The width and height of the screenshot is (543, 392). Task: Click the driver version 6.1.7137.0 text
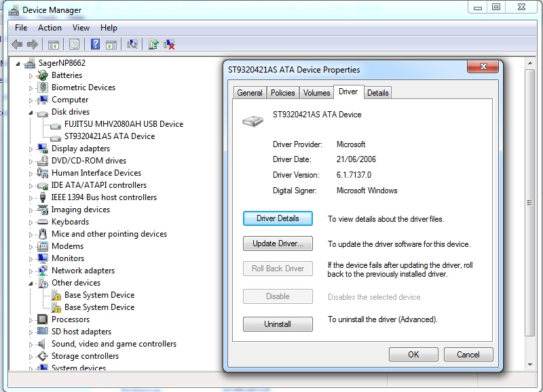tap(354, 175)
